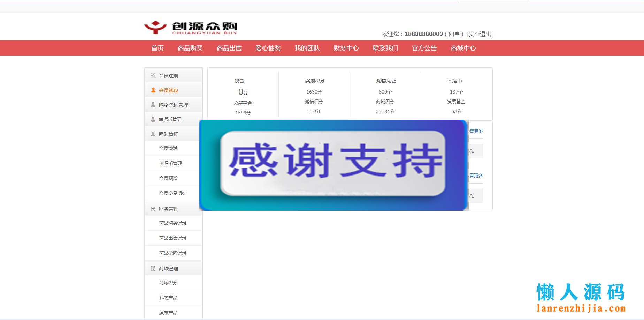This screenshot has width=644, height=320.
Task: Open 会员交易明细 in the sidebar
Action: pyautogui.click(x=173, y=193)
